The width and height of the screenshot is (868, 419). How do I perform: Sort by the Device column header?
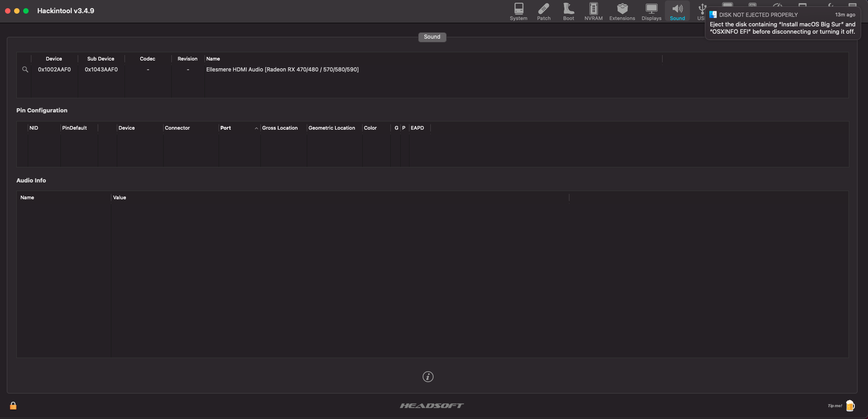(54, 58)
